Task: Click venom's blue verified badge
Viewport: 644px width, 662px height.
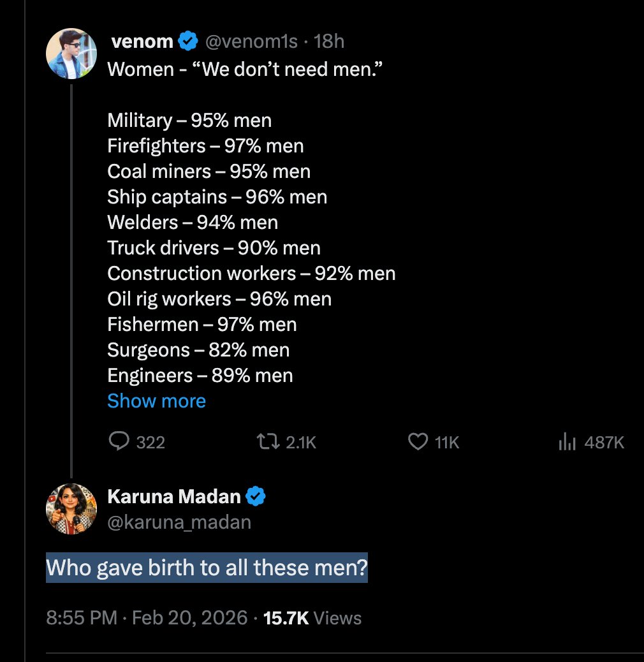Action: click(x=187, y=42)
